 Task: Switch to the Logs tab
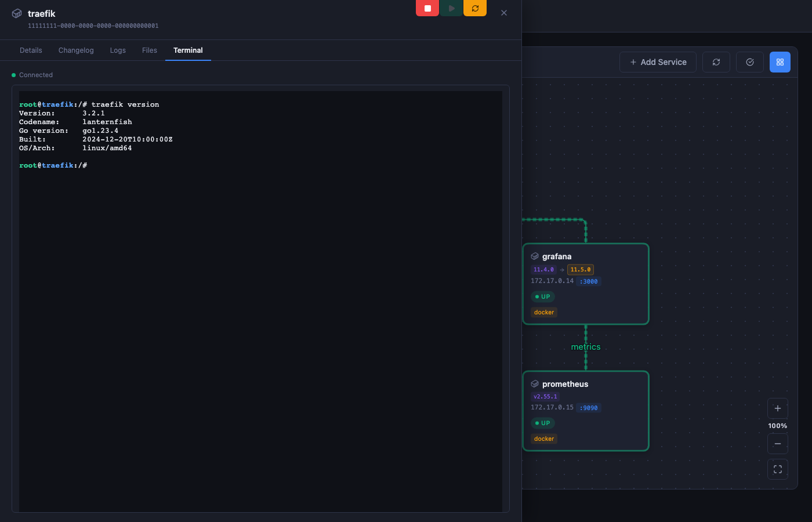pos(118,50)
